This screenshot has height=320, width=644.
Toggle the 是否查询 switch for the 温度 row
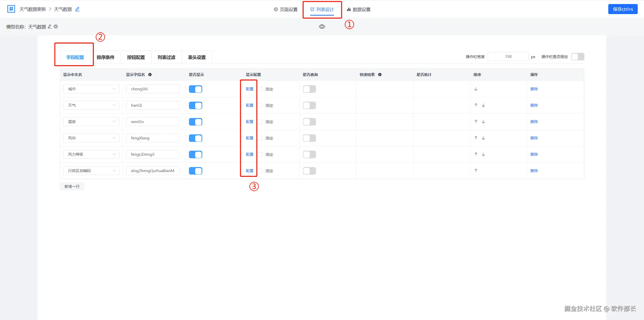tap(309, 122)
